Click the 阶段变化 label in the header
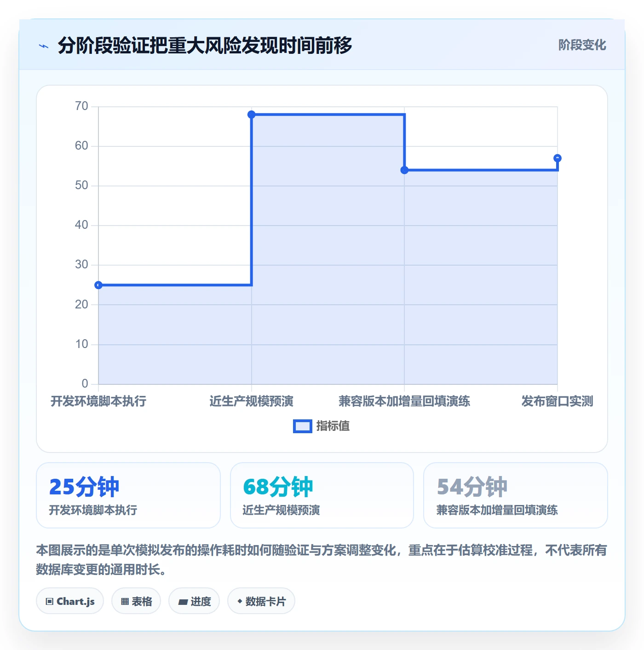644x650 pixels. pyautogui.click(x=582, y=45)
